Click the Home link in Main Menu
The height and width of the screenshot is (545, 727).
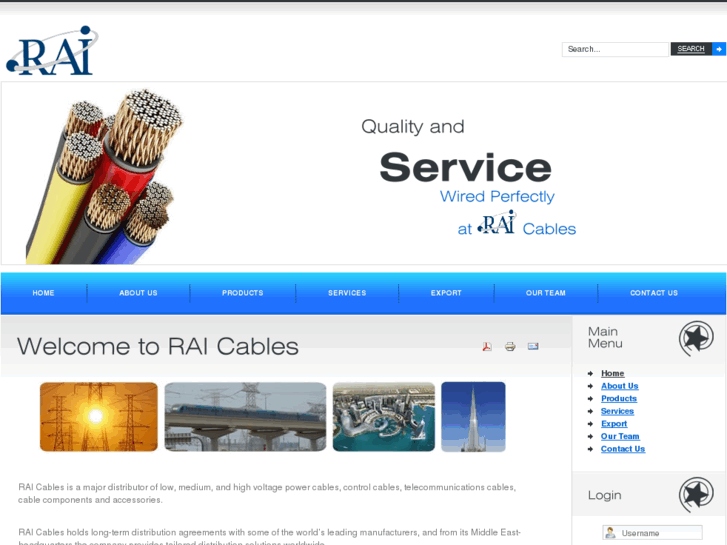coord(612,373)
